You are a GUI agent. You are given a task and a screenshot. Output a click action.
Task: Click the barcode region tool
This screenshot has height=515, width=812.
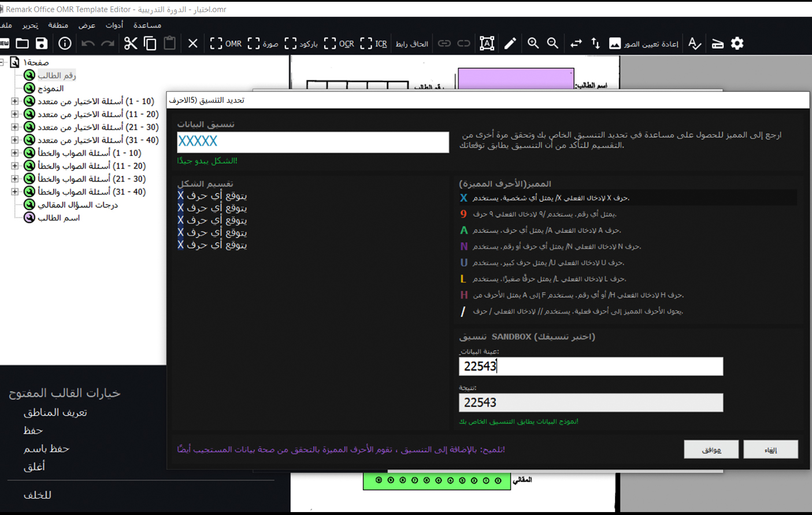301,43
